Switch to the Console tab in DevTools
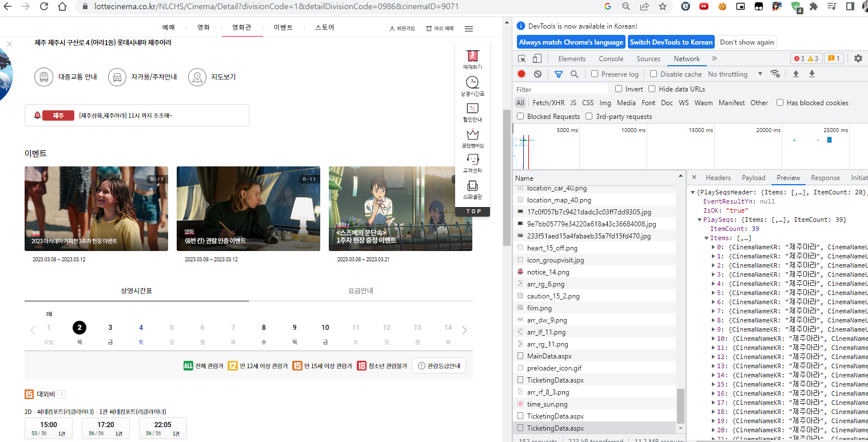This screenshot has width=868, height=442. (611, 59)
